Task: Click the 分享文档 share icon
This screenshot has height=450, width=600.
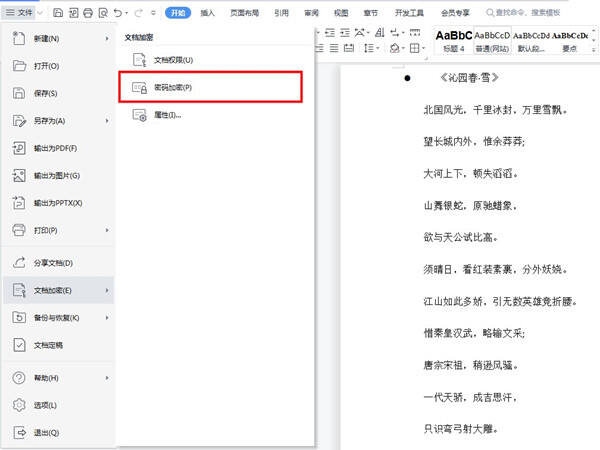Action: pos(19,263)
